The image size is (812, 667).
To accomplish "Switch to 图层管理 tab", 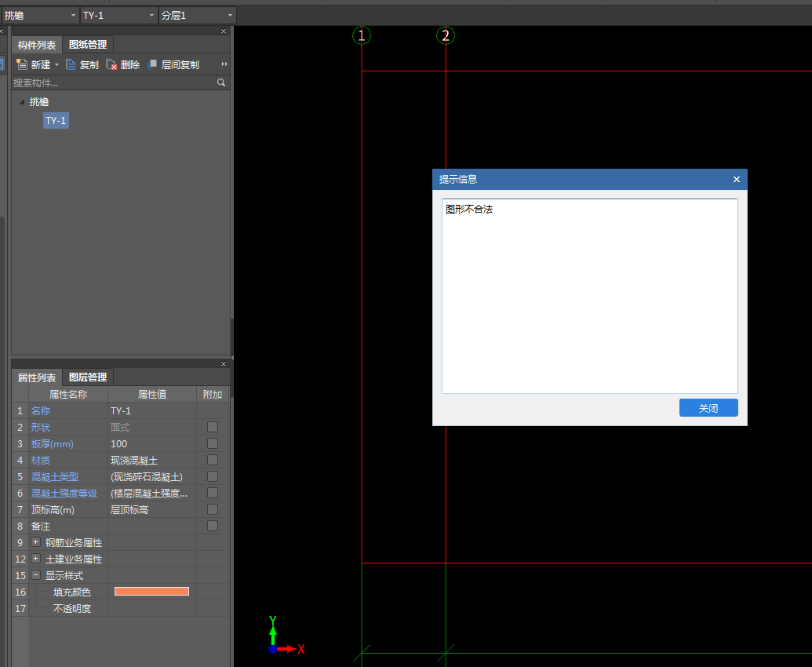I will click(x=88, y=377).
